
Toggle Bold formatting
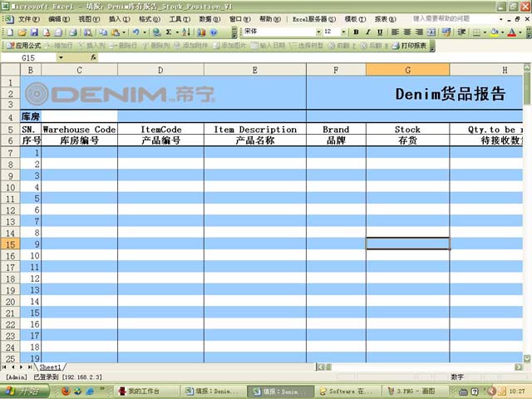click(x=356, y=32)
